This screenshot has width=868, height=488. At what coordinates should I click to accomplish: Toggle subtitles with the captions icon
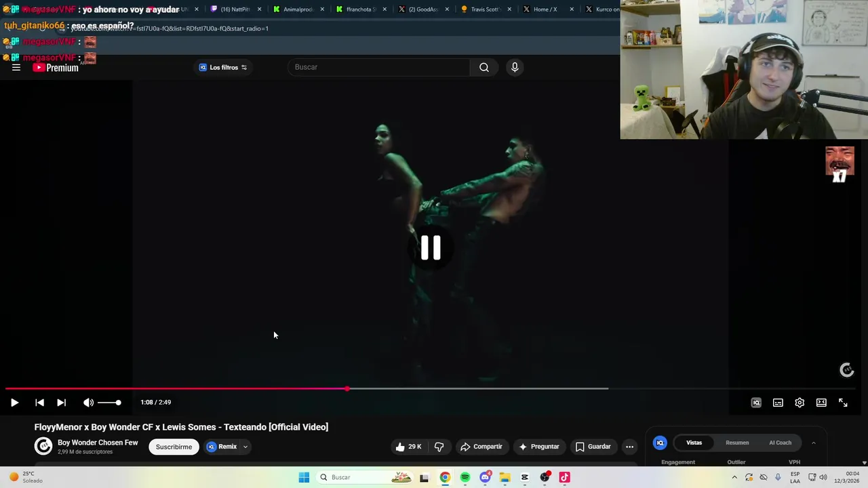(x=778, y=403)
